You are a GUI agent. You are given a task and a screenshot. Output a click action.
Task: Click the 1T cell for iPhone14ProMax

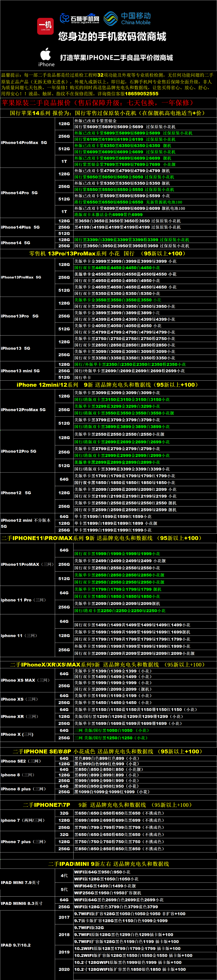(x=64, y=161)
